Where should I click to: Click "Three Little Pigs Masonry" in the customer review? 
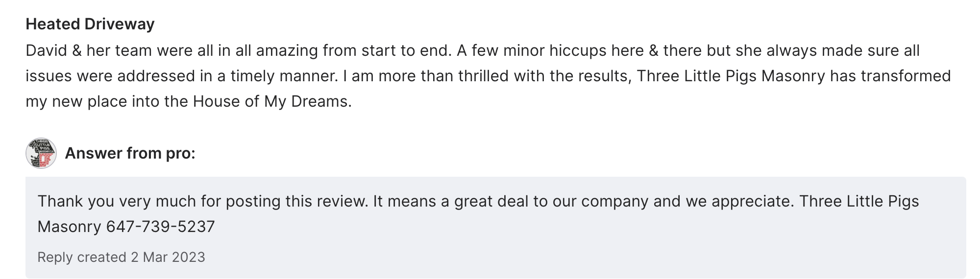tap(731, 76)
